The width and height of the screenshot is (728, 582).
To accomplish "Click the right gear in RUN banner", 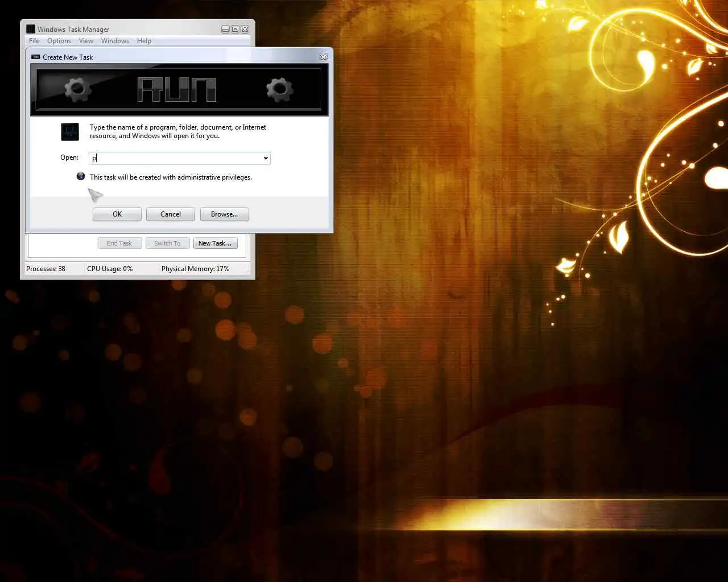I will click(279, 89).
